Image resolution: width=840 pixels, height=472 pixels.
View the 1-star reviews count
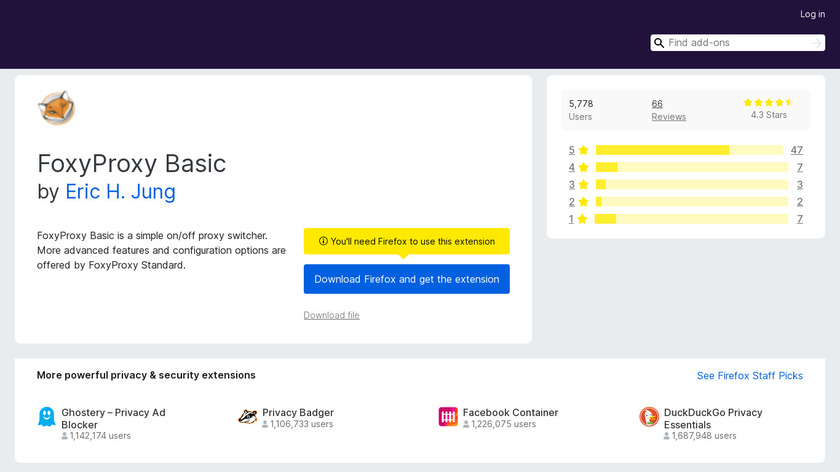[799, 219]
